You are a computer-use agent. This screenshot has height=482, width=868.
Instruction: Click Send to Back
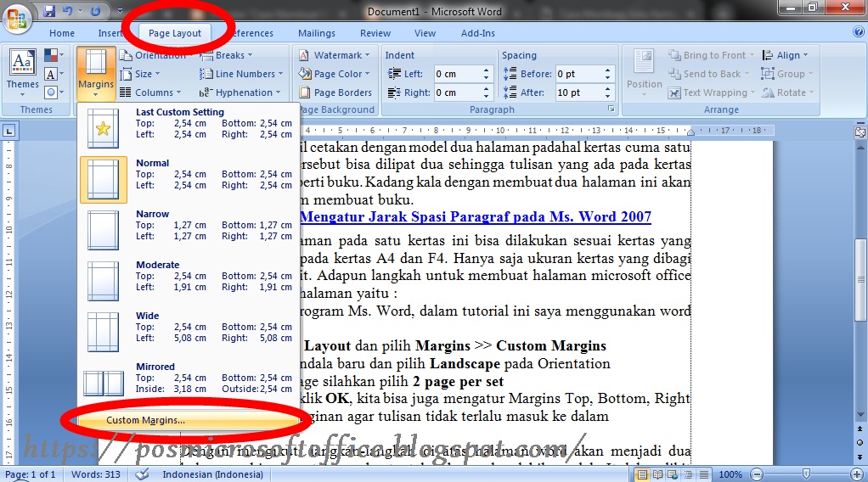708,74
